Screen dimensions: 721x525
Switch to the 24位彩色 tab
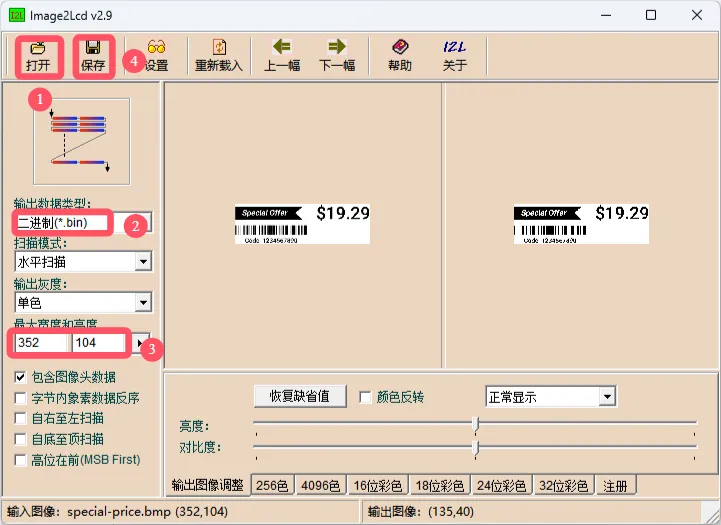click(501, 485)
